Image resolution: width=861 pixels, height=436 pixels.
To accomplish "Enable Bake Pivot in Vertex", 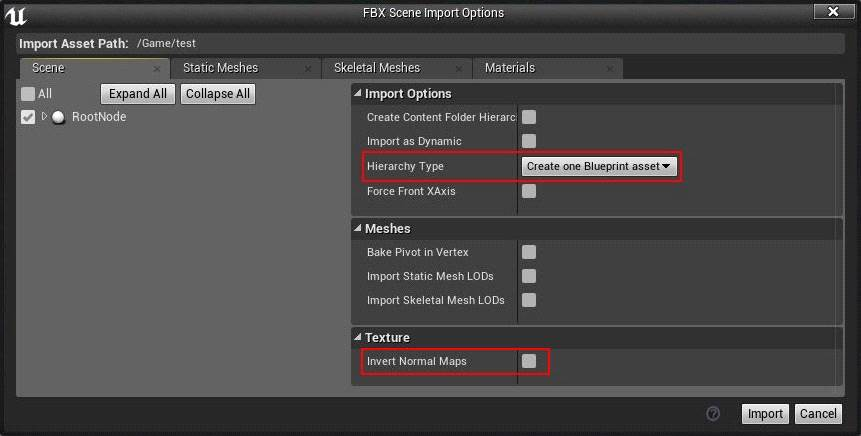I will (529, 252).
